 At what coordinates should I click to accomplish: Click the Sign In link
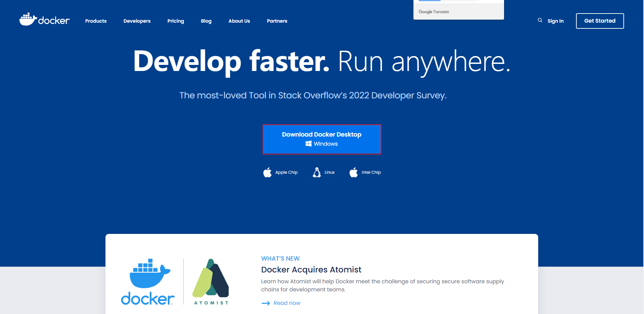point(556,21)
